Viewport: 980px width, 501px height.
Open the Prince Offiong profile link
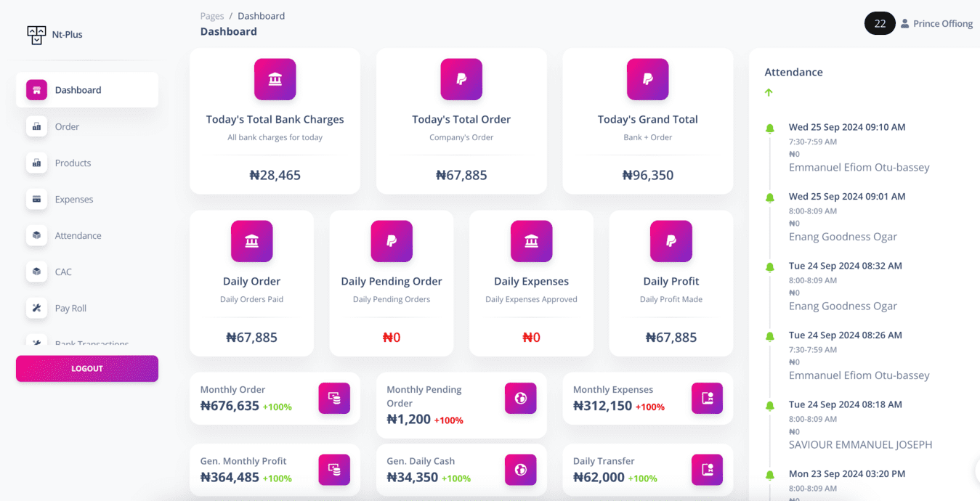(x=936, y=24)
